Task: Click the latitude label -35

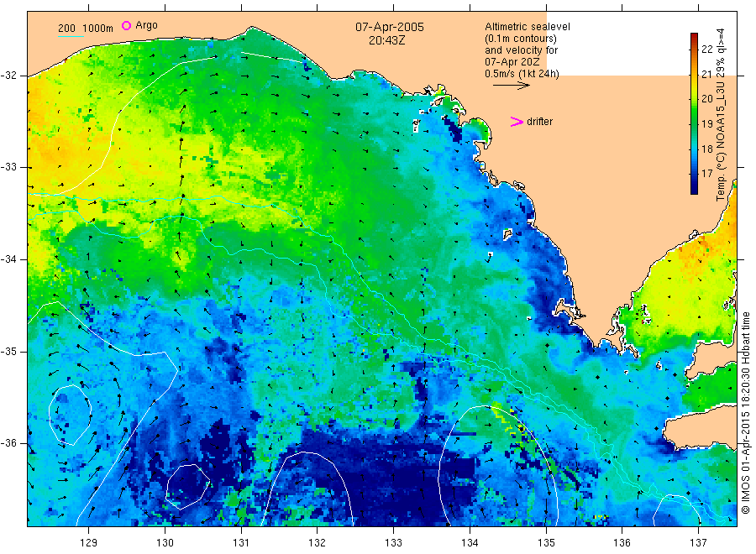Action: click(8, 351)
